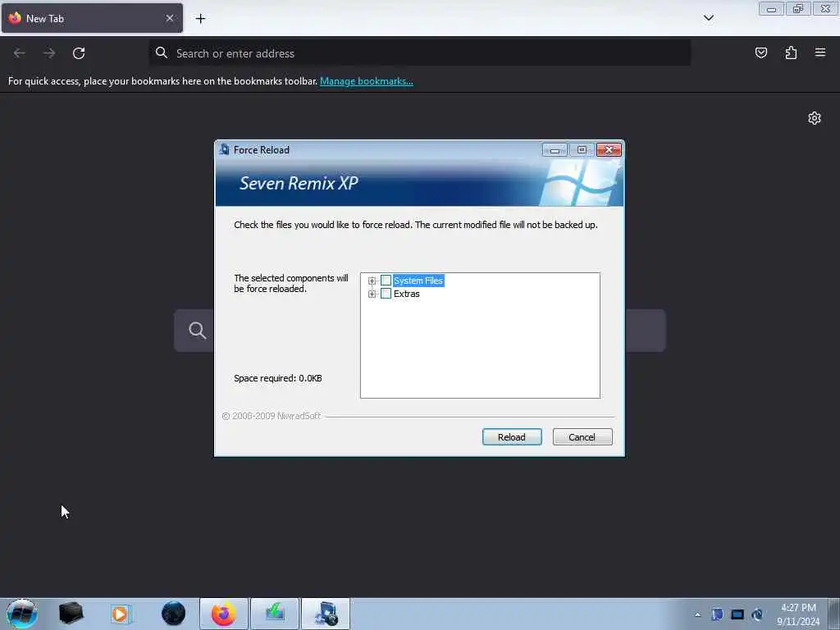Open the Manage bookmarks link

[367, 81]
